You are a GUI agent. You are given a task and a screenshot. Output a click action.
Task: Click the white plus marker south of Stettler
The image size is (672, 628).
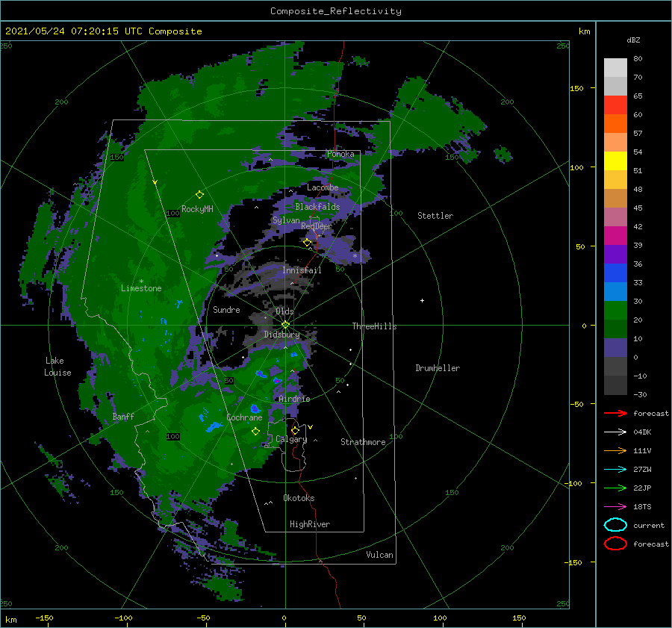[422, 300]
